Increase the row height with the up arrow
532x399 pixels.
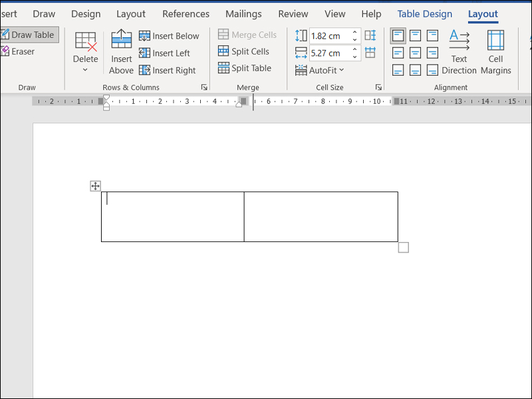355,32
